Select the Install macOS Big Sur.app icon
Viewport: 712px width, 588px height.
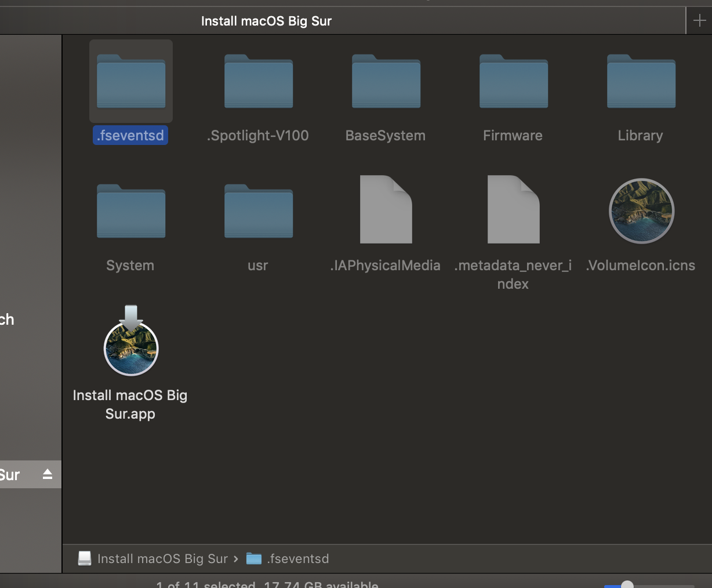click(x=131, y=341)
